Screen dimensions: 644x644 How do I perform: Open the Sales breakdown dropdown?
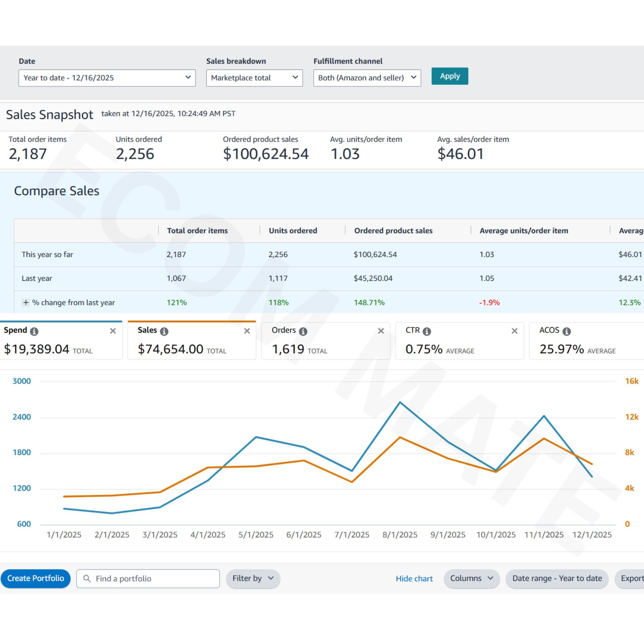click(254, 78)
